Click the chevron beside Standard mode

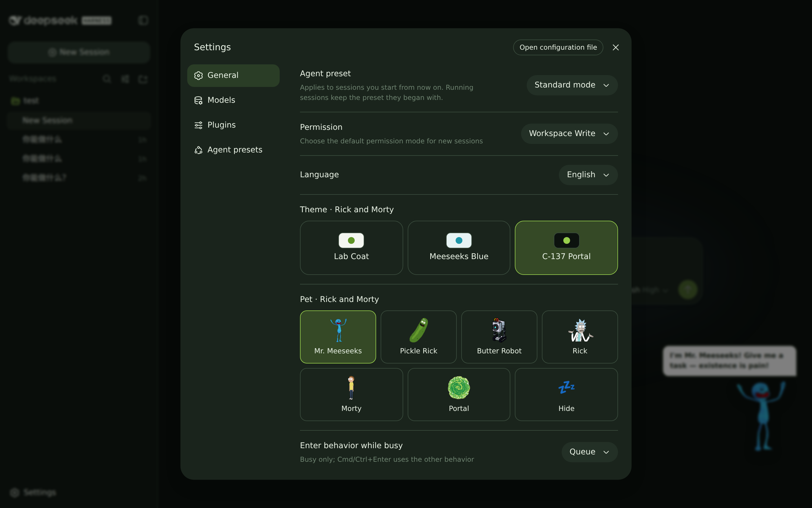click(606, 85)
